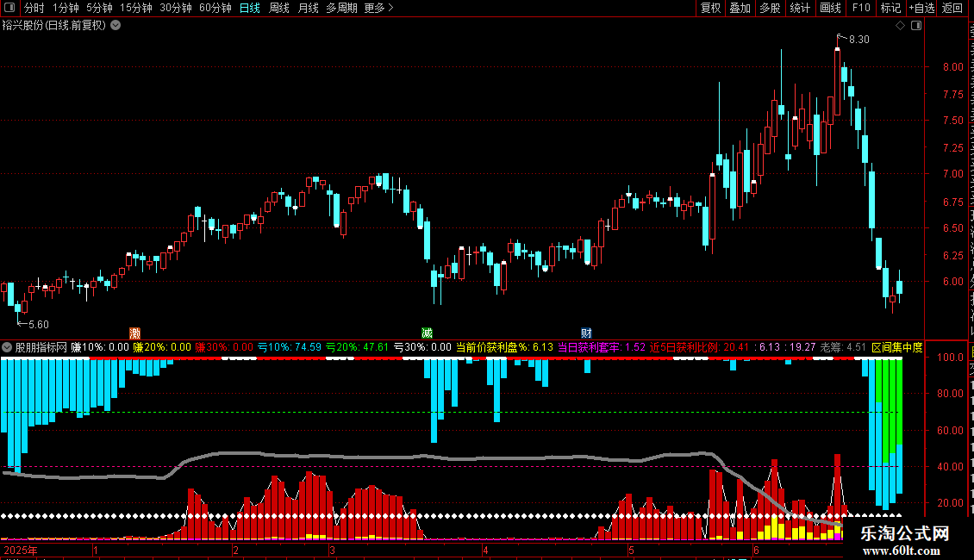Open the 画线 drawing tools

[830, 8]
